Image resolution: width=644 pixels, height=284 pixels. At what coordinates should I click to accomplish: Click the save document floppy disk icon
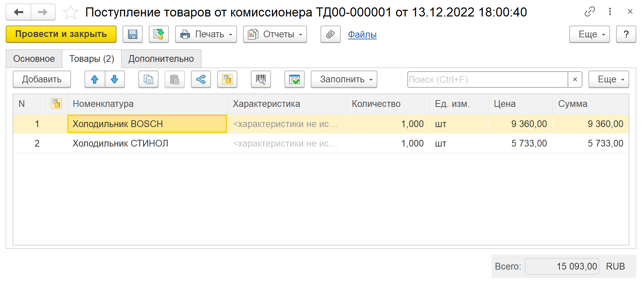click(x=132, y=34)
